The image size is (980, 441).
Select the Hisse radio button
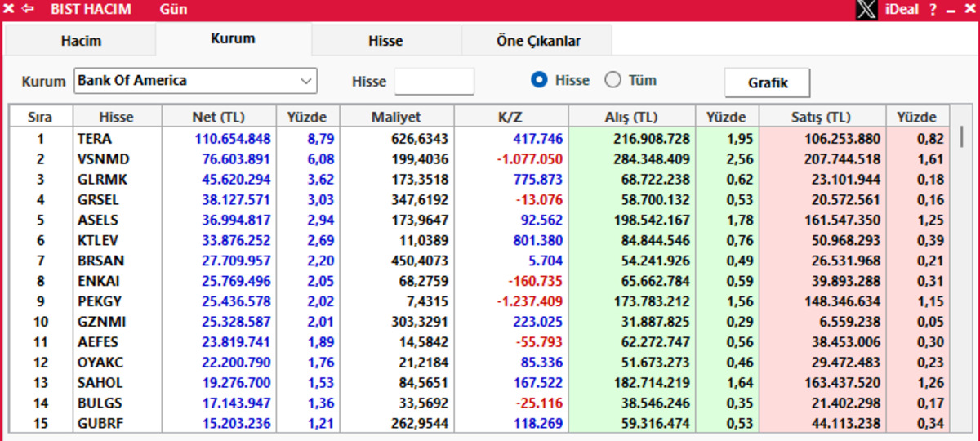pos(538,80)
